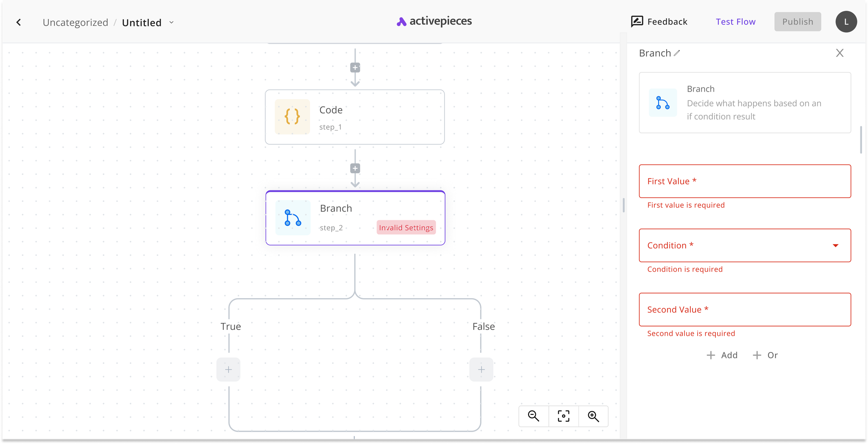Zoom out the canvas
This screenshot has width=868, height=444.
coord(534,416)
